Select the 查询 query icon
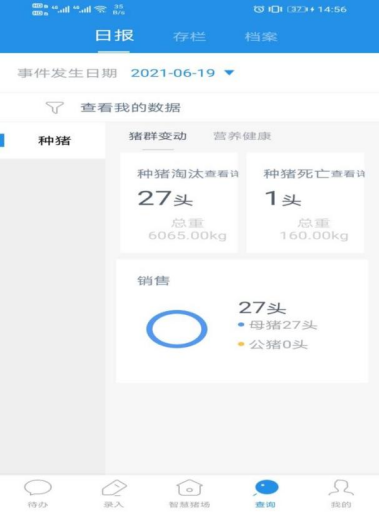 [266, 488]
